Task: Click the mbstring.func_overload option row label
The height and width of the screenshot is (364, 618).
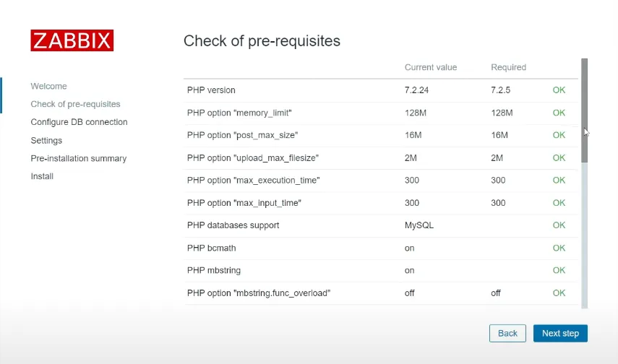Action: [258, 293]
